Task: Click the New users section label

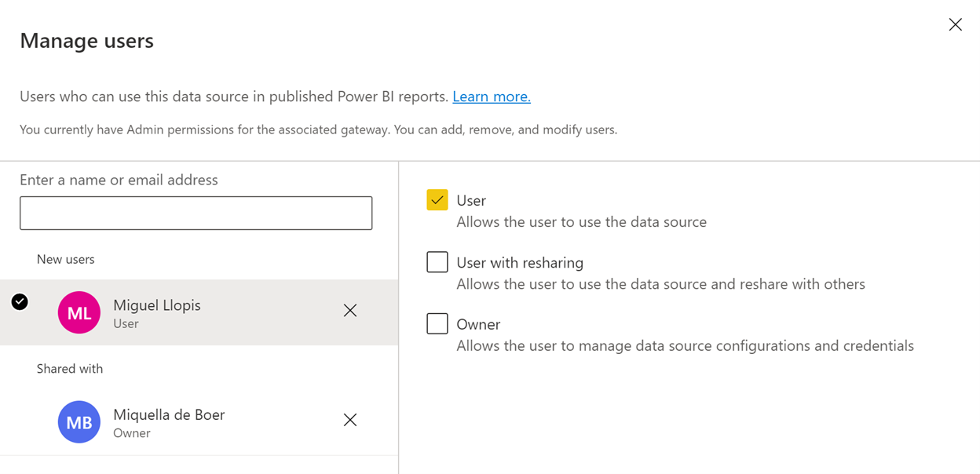Action: click(65, 259)
